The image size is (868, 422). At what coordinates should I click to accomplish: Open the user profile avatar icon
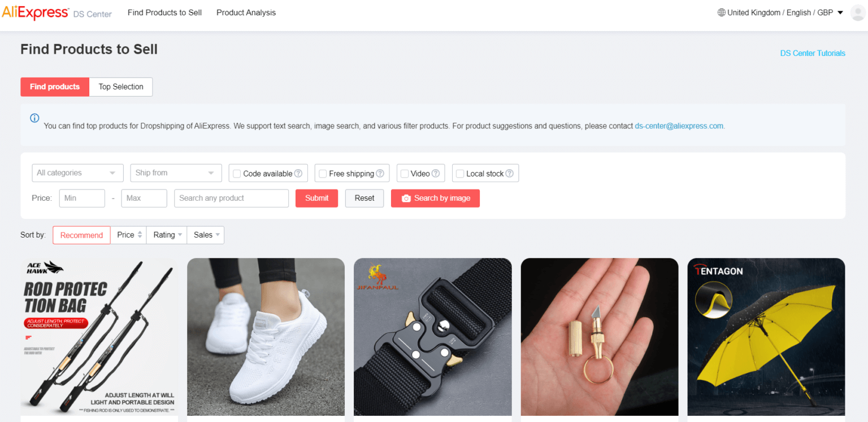point(858,12)
